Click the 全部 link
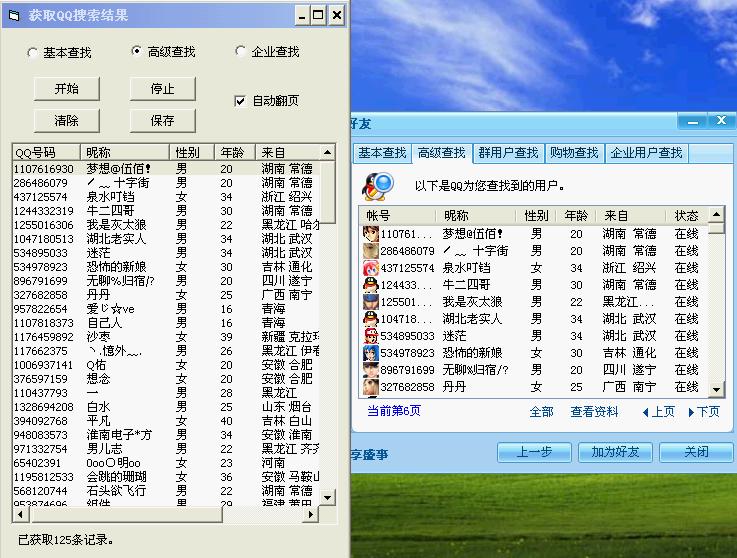The image size is (737, 558). (x=541, y=412)
